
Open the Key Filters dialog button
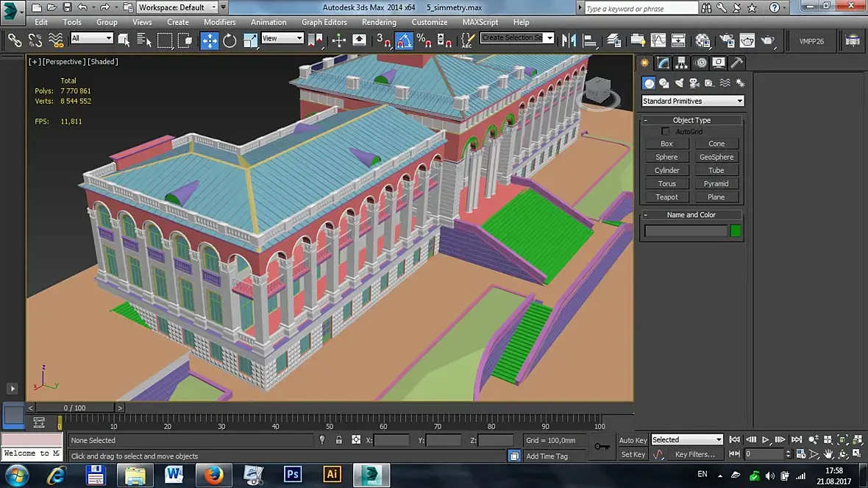click(x=694, y=455)
